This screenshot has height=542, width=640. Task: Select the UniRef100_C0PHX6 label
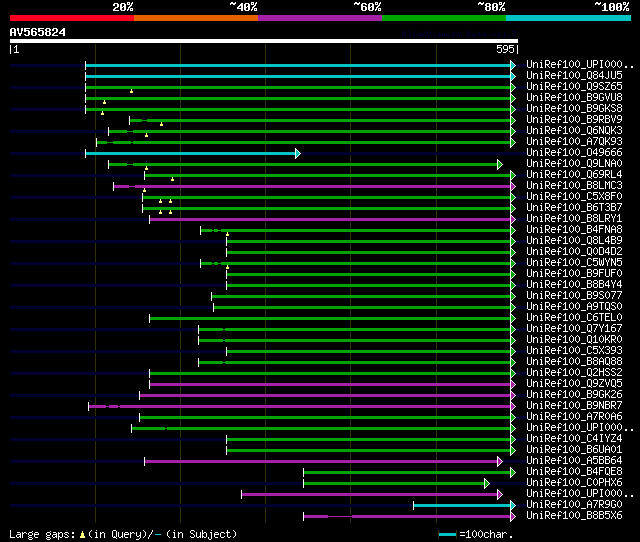(574, 483)
